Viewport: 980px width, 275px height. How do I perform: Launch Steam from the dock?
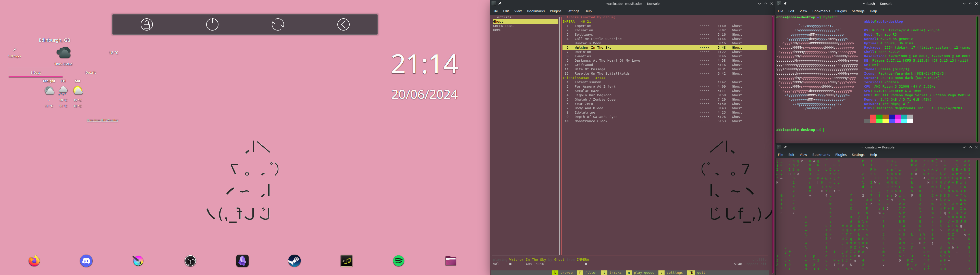(x=295, y=261)
